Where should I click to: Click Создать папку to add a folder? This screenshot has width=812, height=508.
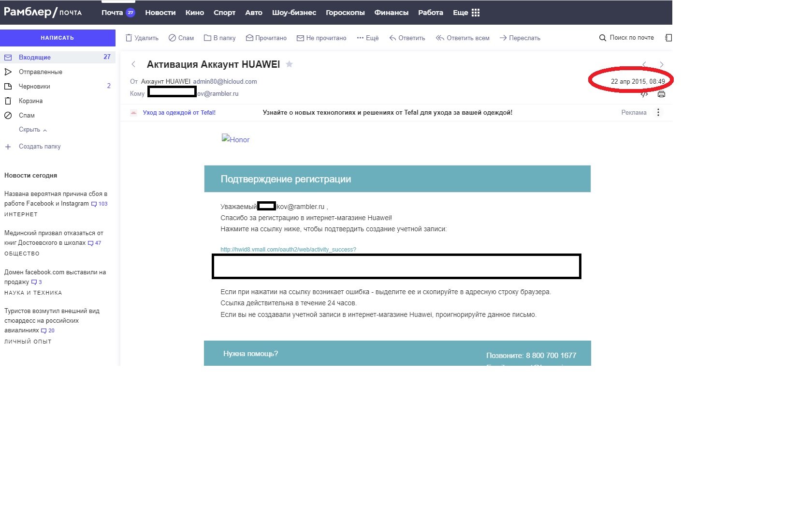[x=40, y=146]
